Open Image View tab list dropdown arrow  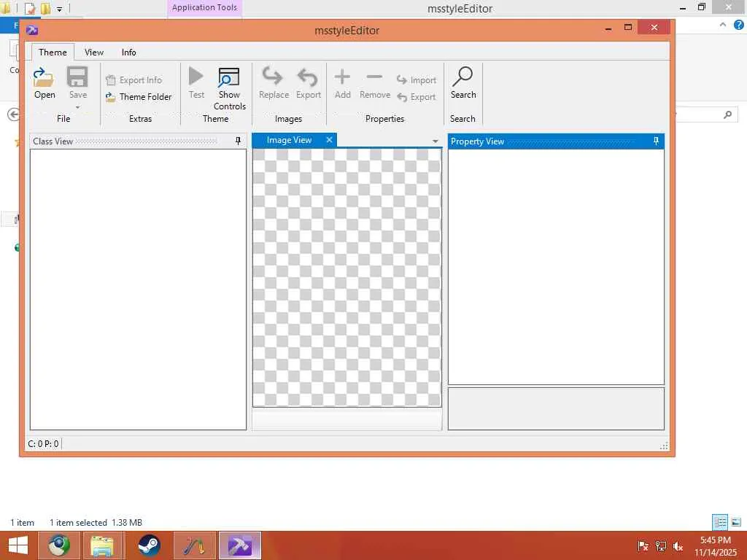coord(435,141)
